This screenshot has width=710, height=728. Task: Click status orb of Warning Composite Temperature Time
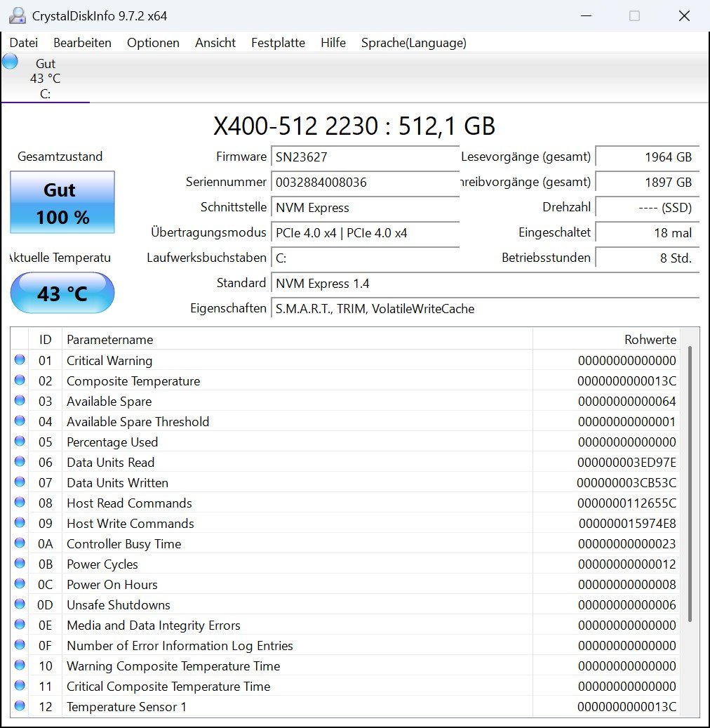click(x=20, y=665)
